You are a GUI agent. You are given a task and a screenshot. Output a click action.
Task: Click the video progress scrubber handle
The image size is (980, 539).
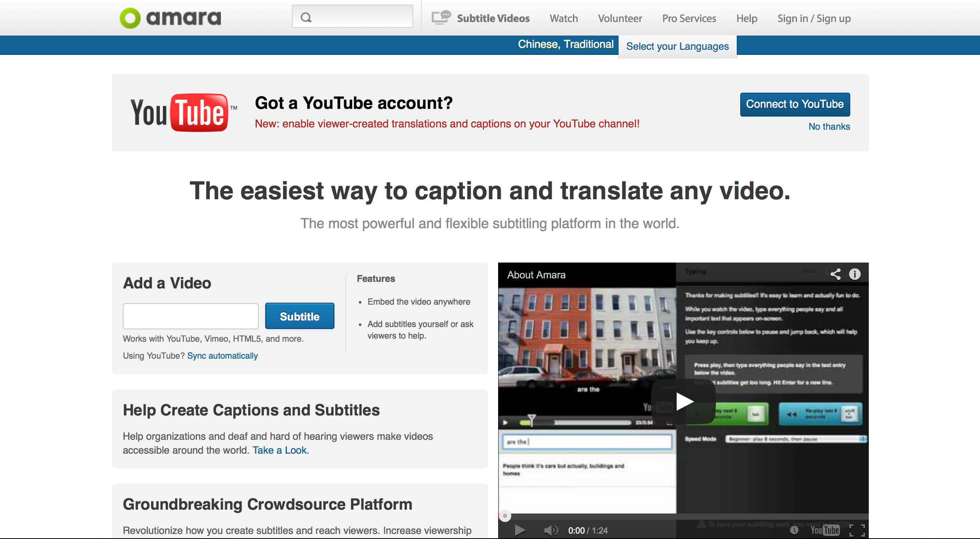point(505,515)
